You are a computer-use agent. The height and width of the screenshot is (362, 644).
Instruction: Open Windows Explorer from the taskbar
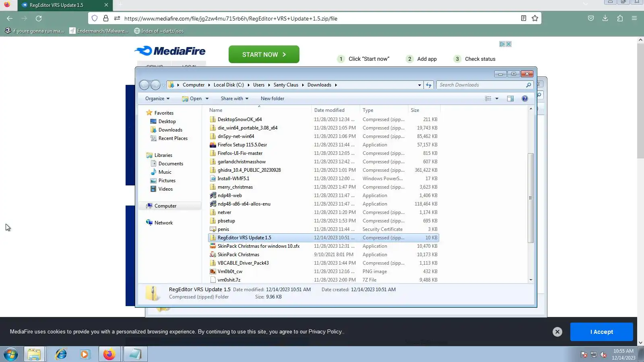pyautogui.click(x=34, y=354)
